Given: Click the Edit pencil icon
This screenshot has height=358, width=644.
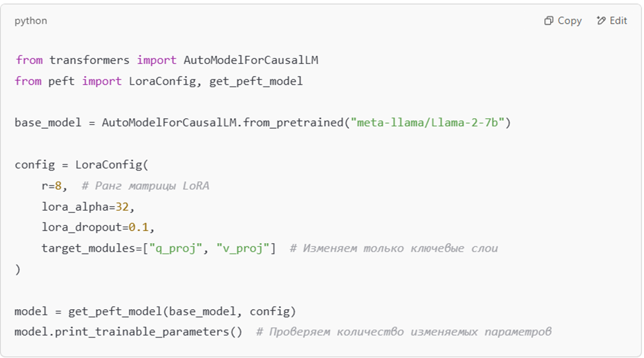Looking at the screenshot, I should click(x=601, y=20).
